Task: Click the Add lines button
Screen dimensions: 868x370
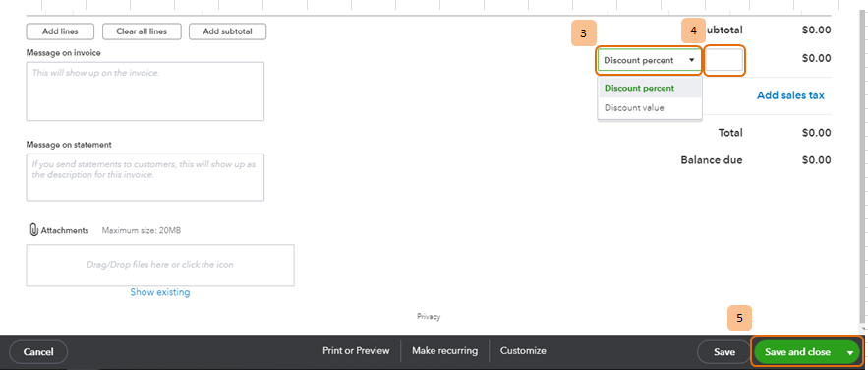Action: point(60,31)
